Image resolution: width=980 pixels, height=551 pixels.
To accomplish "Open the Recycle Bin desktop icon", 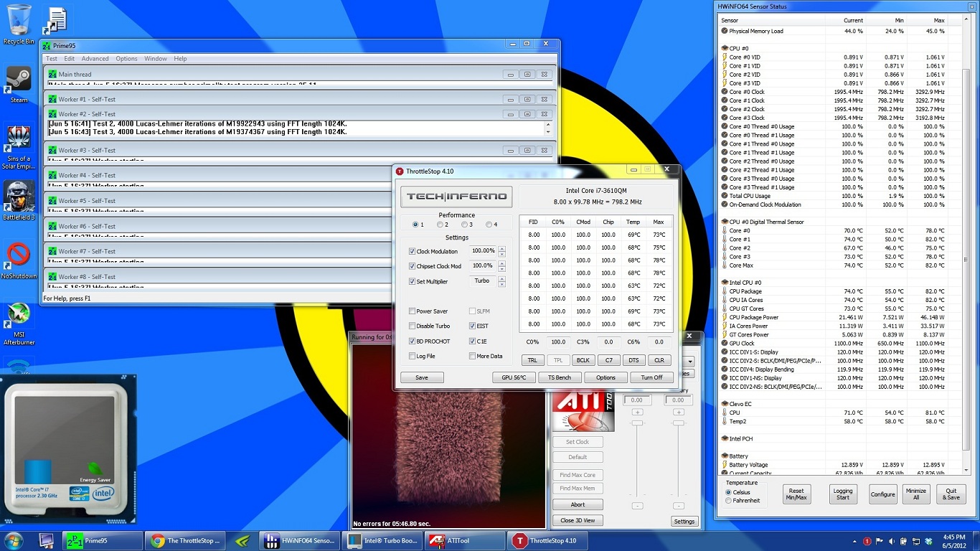I will 19,24.
